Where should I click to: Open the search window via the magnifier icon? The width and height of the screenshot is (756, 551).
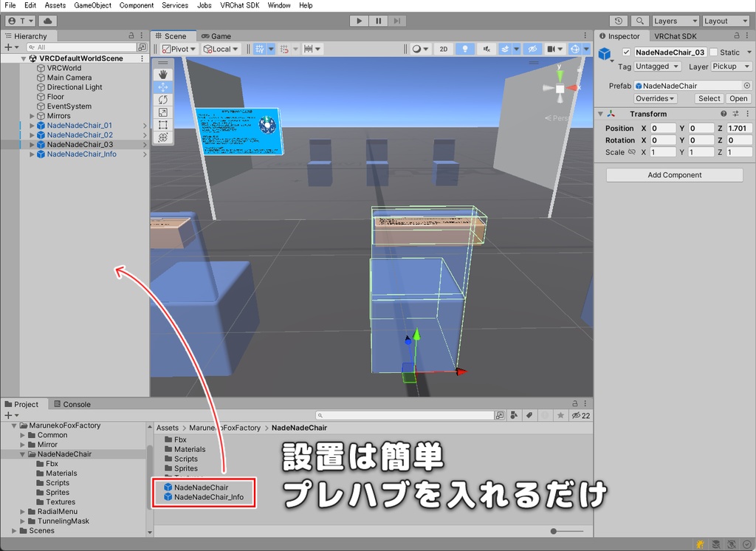[x=639, y=21]
